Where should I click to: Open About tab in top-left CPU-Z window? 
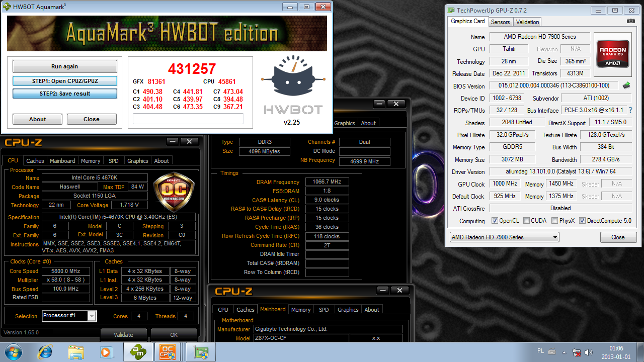[162, 161]
